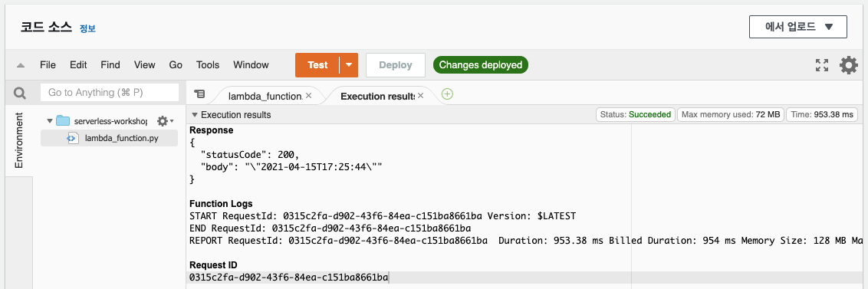Close the Execution results tab

[420, 95]
